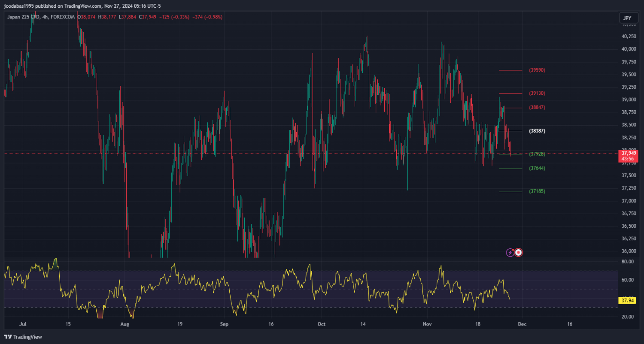Image resolution: width=644 pixels, height=344 pixels.
Task: Click the −125 (−0.33%) change value
Action: (175, 17)
